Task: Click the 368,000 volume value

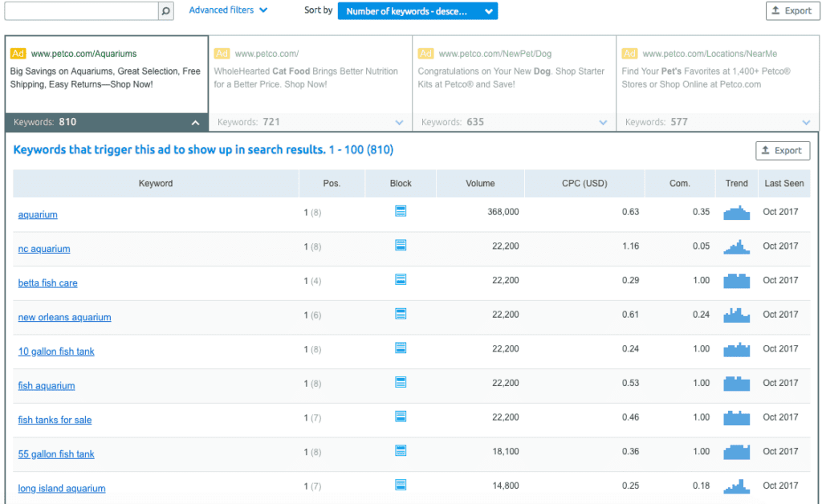Action: [x=503, y=212]
